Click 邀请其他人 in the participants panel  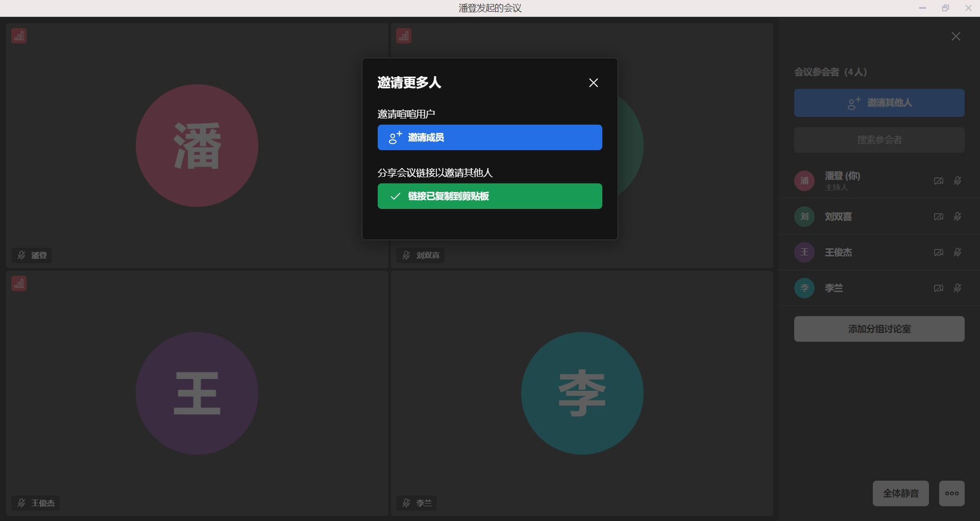tap(879, 103)
